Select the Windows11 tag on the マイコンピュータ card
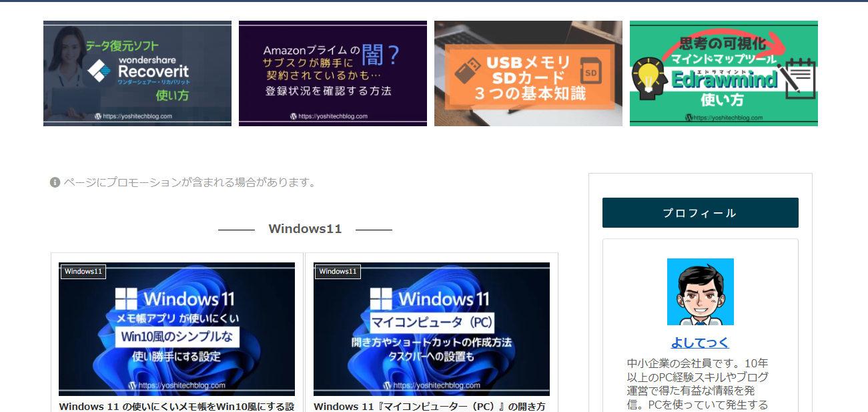This screenshot has width=868, height=412. (338, 272)
